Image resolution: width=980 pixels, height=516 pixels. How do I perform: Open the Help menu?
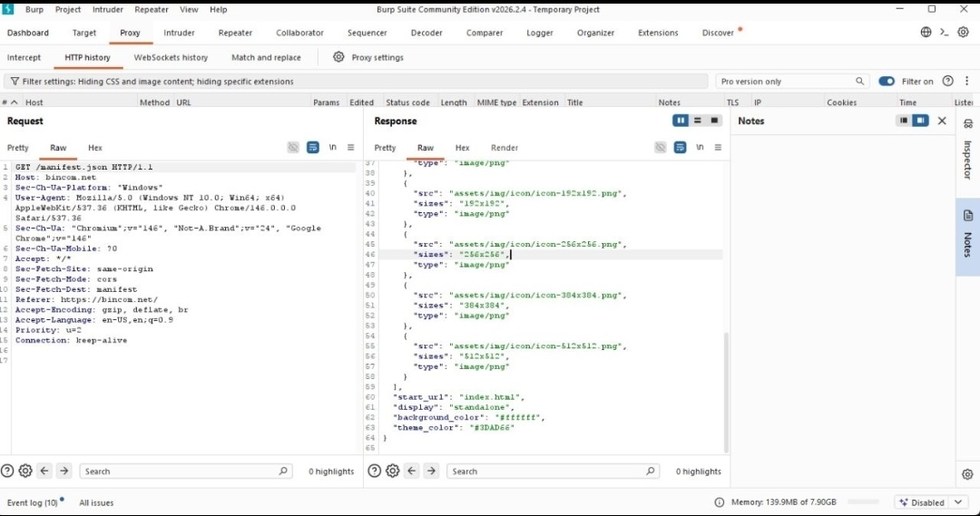tap(218, 9)
